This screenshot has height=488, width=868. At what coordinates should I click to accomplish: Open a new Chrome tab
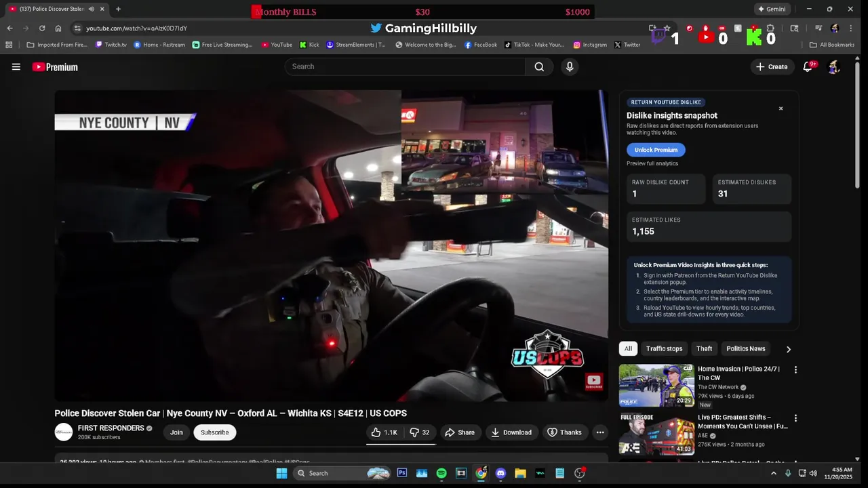118,9
